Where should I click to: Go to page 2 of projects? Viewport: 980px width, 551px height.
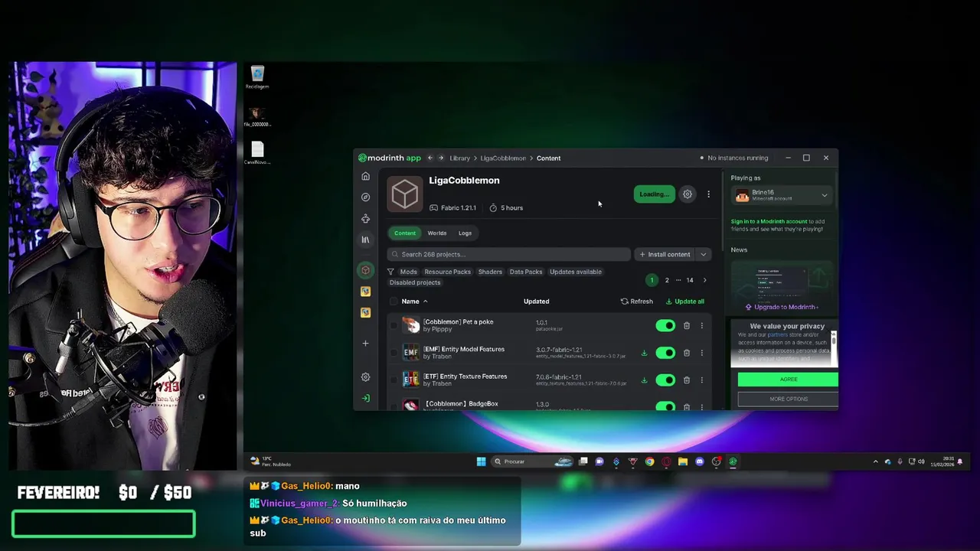[667, 280]
